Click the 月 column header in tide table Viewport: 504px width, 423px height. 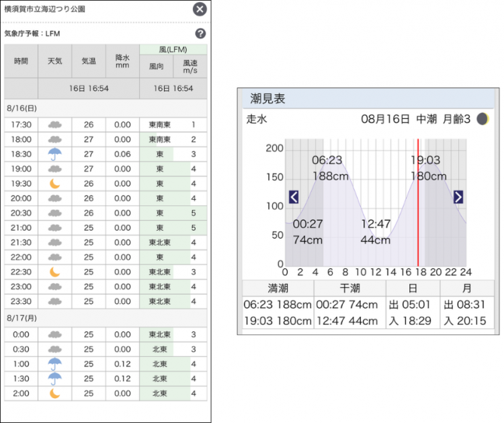coord(467,289)
